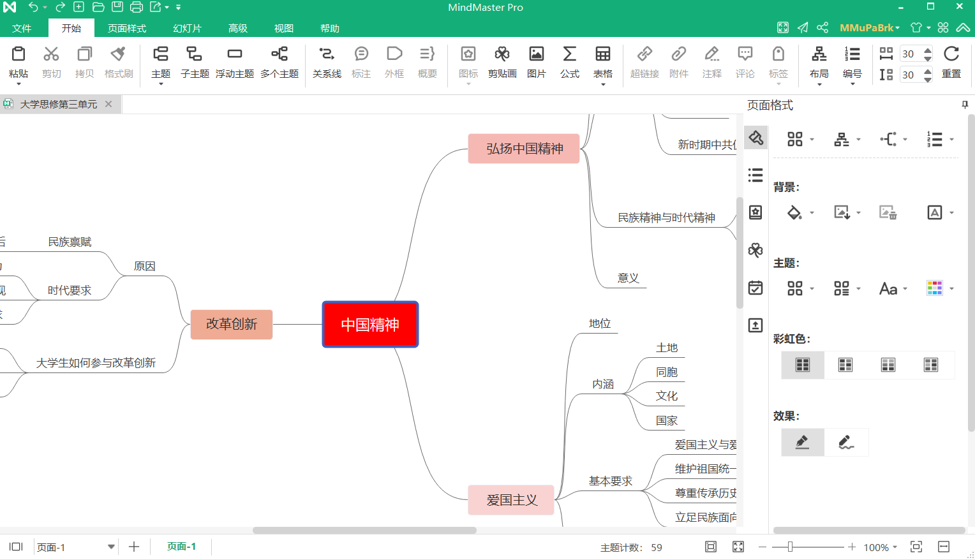Select the third rainbow color option
975x560 pixels.
(x=888, y=365)
